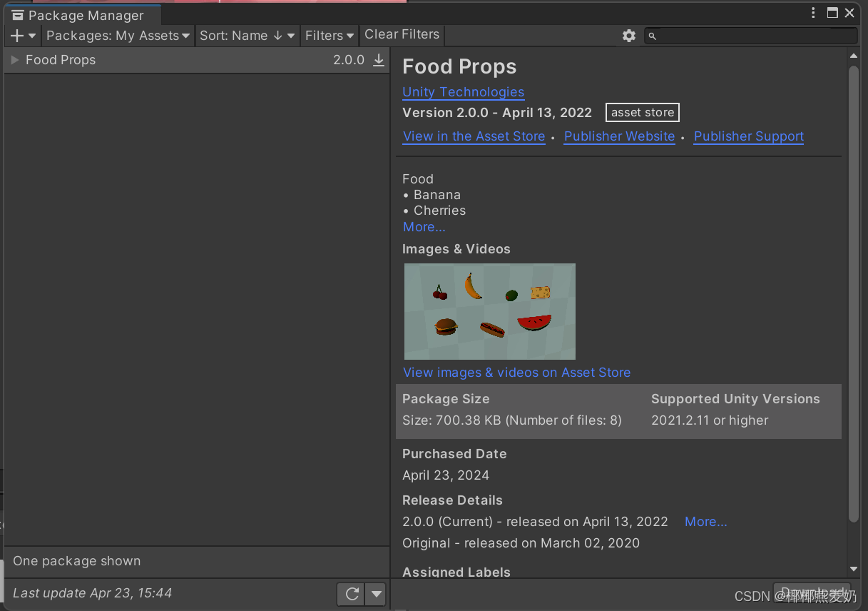Close the Package Manager window
This screenshot has height=611, width=868.
[x=849, y=13]
